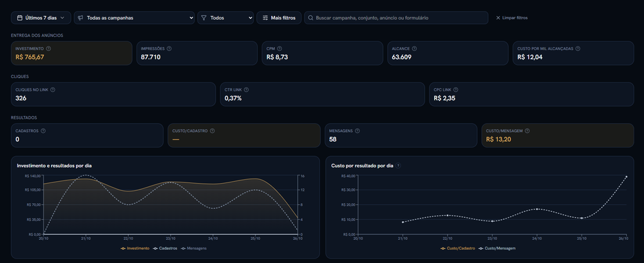
Task: Click the funnel icon in the Todos filter
Action: (x=204, y=17)
